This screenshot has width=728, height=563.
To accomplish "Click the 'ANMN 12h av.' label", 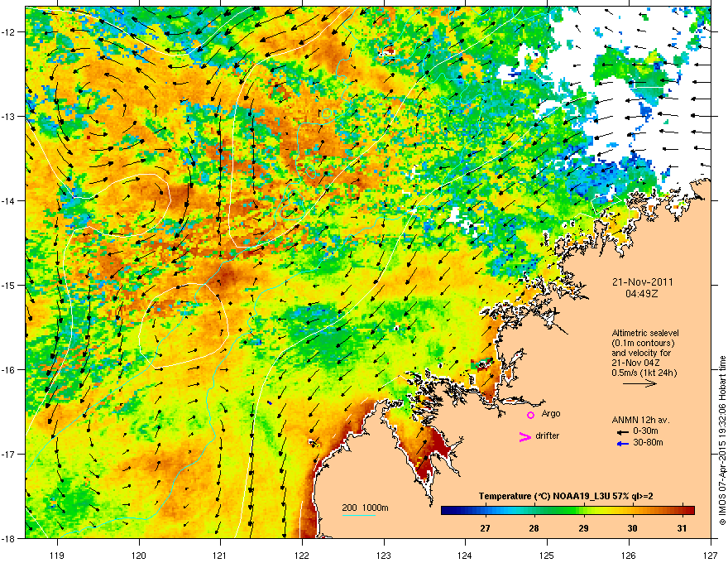I will (640, 420).
